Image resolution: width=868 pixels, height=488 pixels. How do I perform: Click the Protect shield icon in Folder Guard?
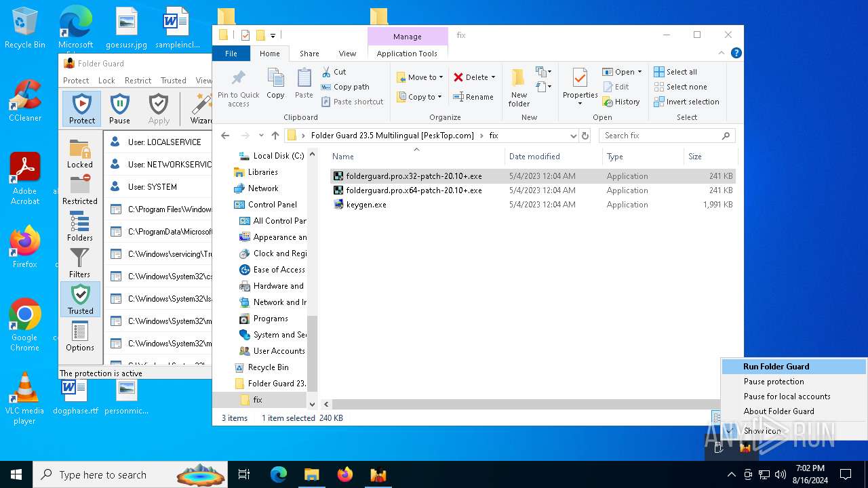82,109
